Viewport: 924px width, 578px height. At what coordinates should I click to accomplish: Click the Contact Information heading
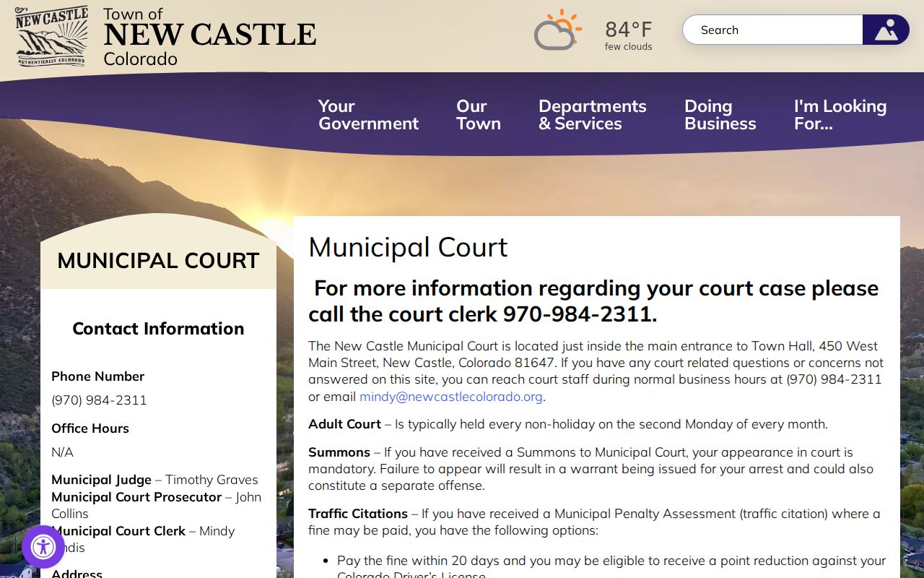coord(158,329)
